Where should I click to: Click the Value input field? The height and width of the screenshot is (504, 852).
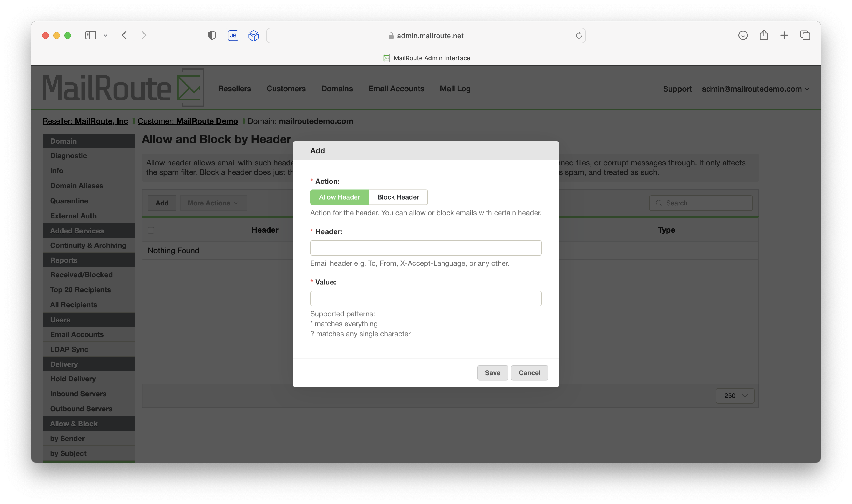pyautogui.click(x=425, y=299)
